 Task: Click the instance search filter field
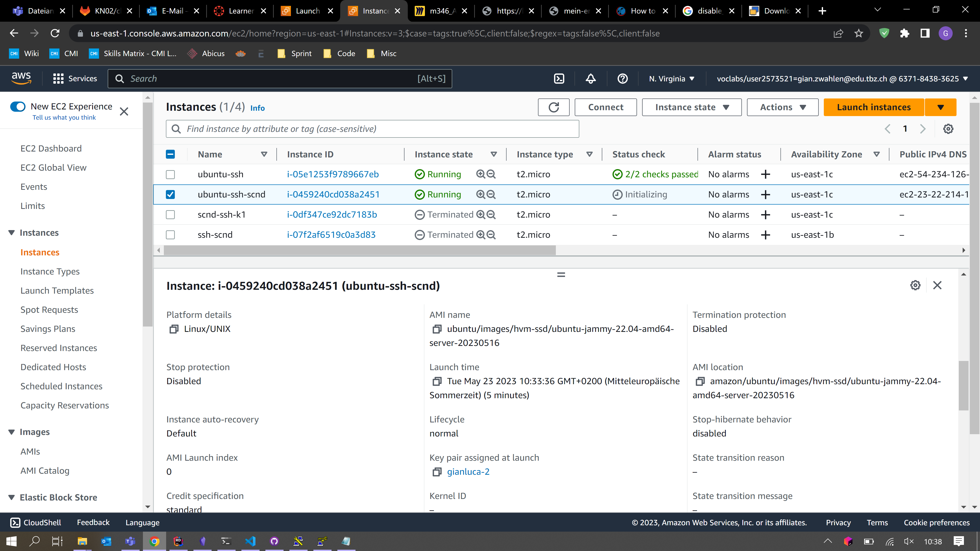372,129
